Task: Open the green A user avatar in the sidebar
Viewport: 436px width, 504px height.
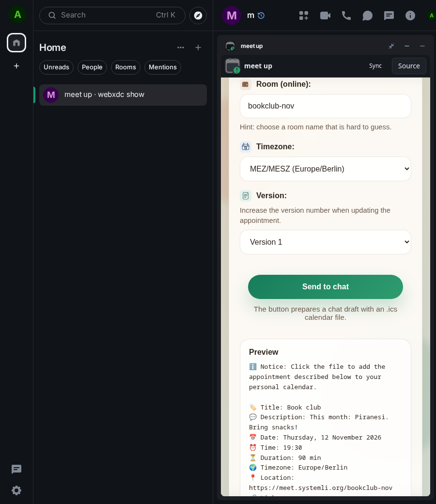Action: coord(17,15)
